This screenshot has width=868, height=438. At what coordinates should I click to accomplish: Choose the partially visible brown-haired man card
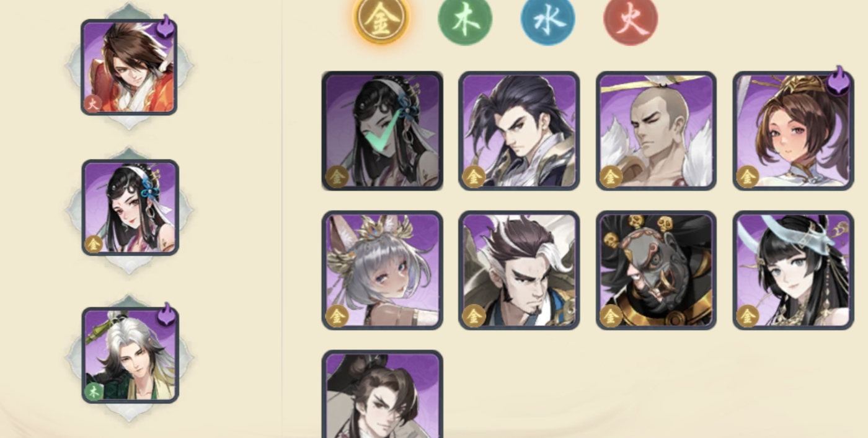coord(382,394)
